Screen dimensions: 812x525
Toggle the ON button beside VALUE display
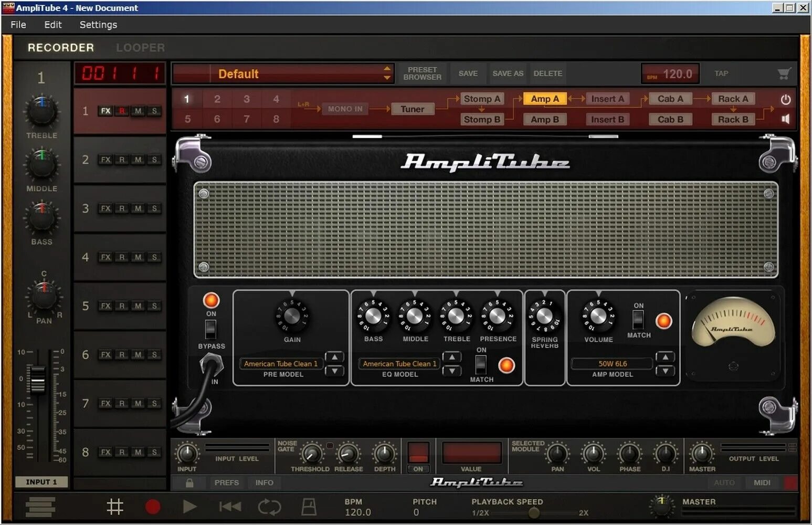(x=418, y=469)
